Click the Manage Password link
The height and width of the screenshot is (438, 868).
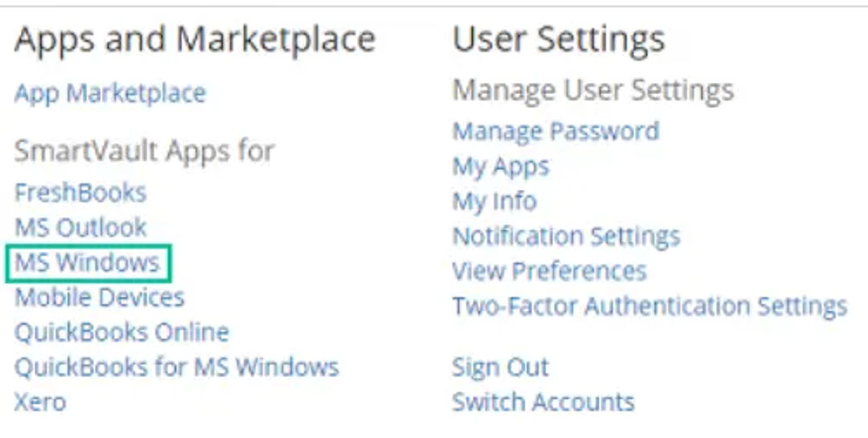555,131
